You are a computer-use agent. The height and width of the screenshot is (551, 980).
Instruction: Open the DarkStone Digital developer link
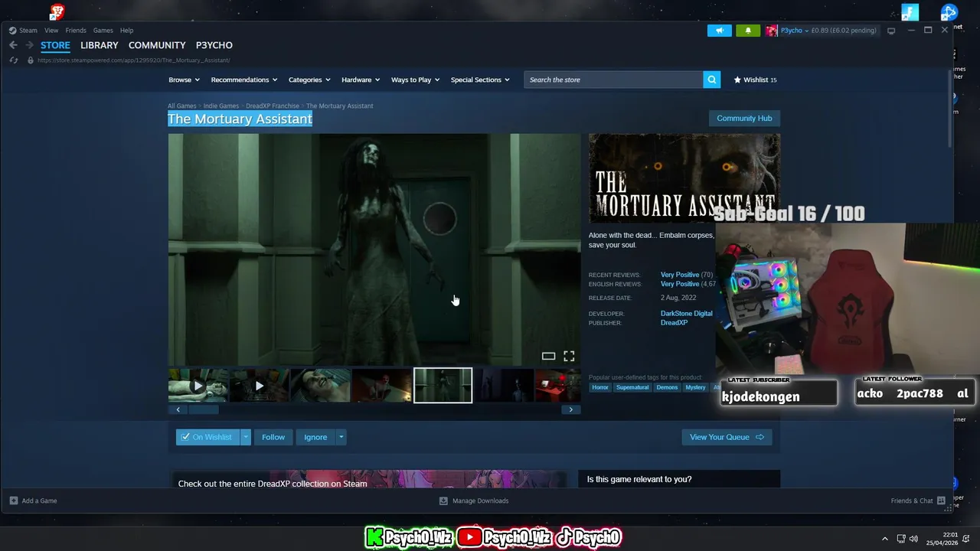687,313
